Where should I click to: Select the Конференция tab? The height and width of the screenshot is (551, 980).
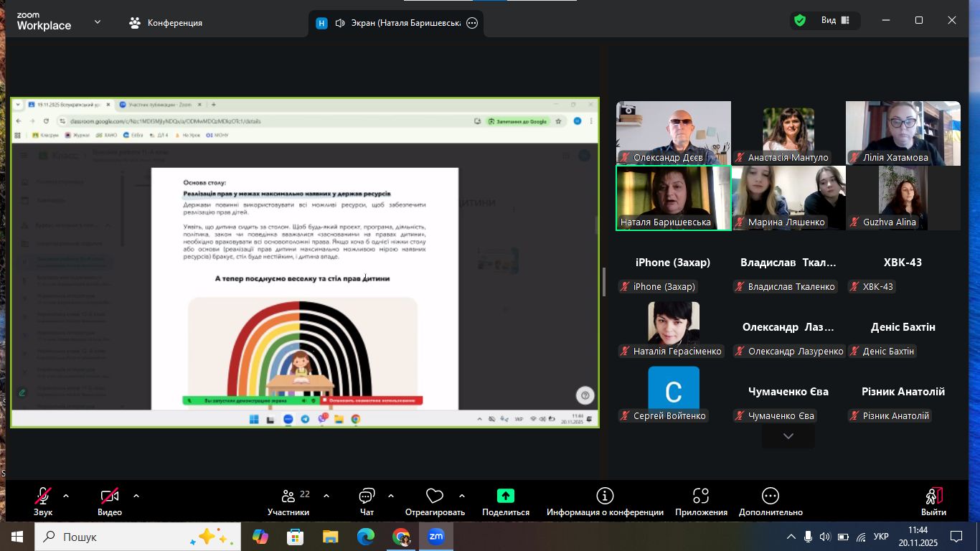coord(166,23)
